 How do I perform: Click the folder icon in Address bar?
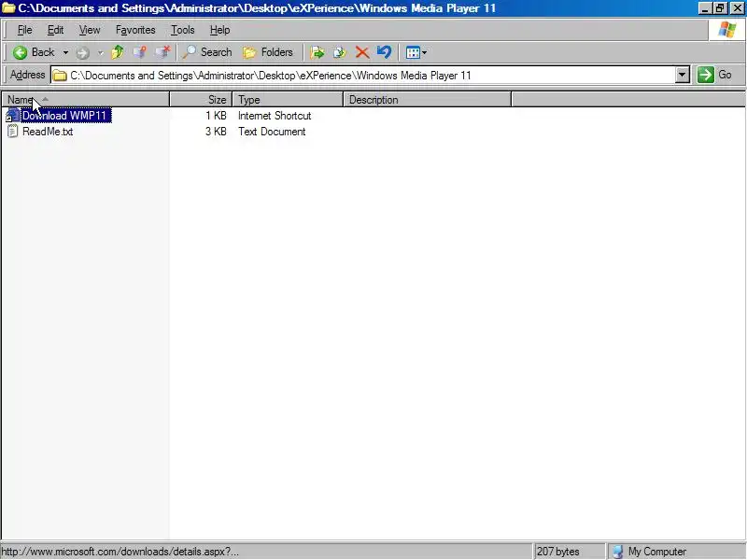pyautogui.click(x=60, y=76)
